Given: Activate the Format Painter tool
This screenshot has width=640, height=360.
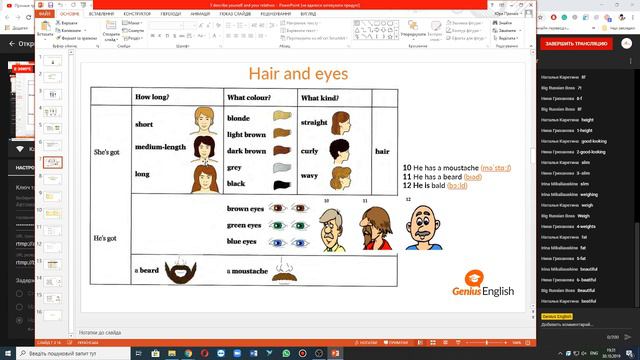Looking at the screenshot, I should [76, 38].
